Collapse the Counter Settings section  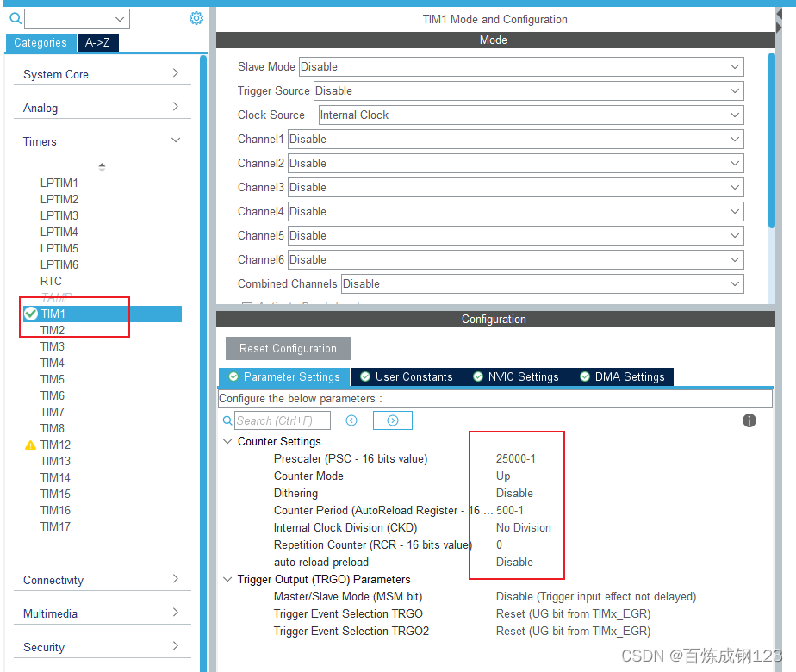tap(227, 441)
